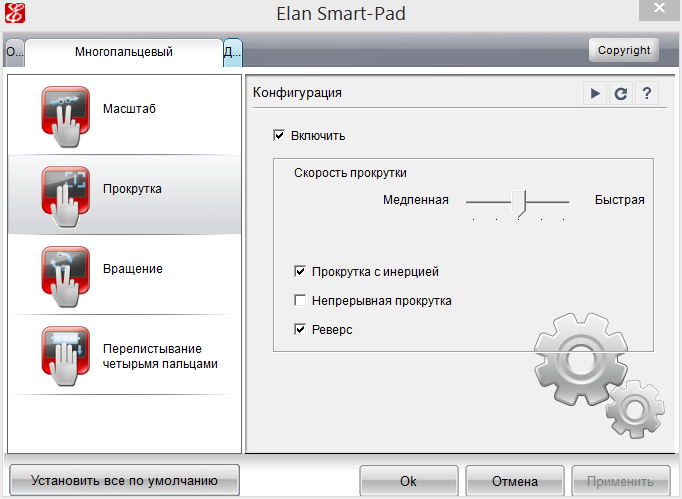Click Перелистывание четырьмя пальцами label
The image size is (682, 499).
(x=160, y=356)
